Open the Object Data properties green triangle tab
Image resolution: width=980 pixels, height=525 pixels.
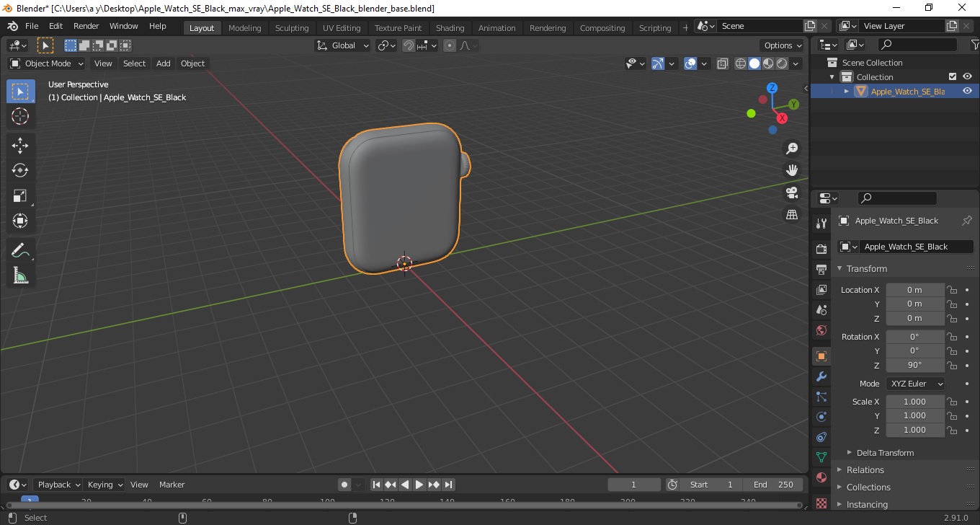click(x=821, y=457)
